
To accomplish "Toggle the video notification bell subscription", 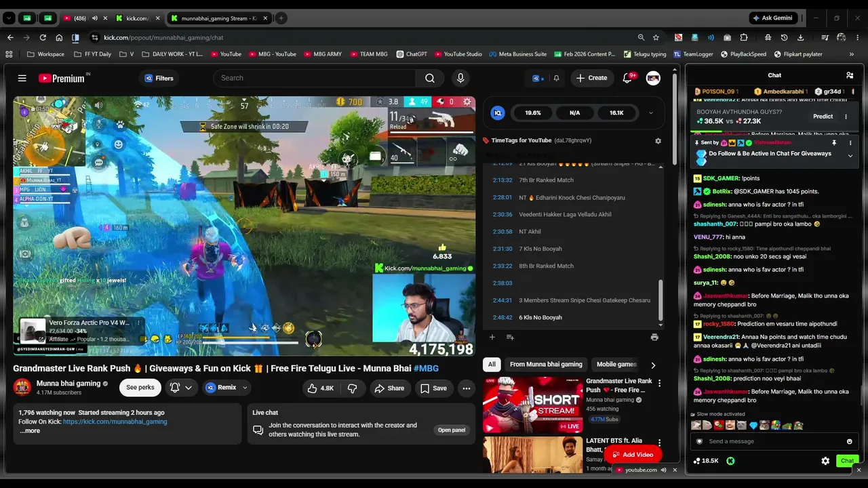I will [x=180, y=388].
